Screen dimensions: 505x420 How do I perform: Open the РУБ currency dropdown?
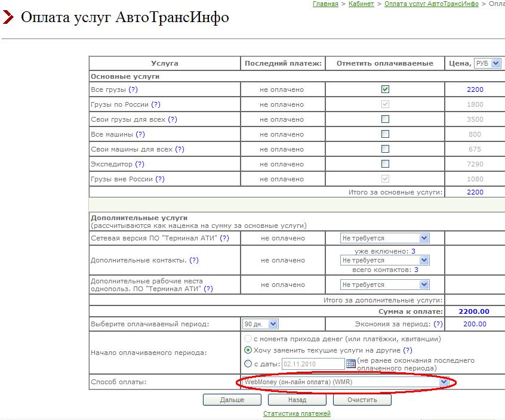(487, 63)
